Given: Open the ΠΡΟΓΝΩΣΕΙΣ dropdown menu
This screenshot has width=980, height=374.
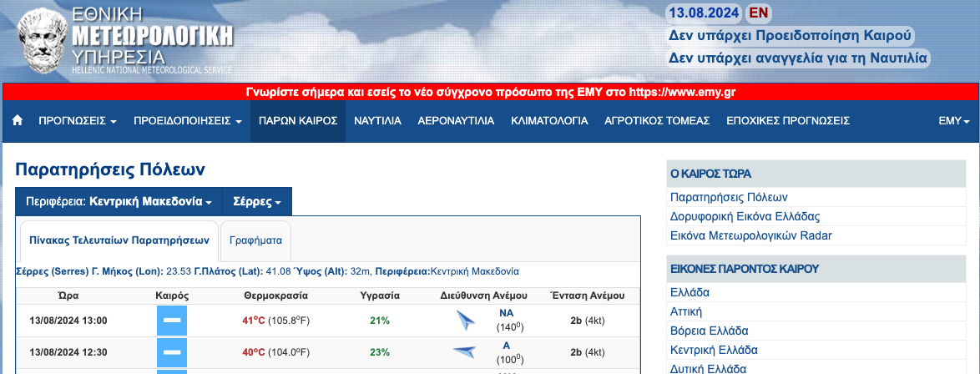Looking at the screenshot, I should 78,121.
